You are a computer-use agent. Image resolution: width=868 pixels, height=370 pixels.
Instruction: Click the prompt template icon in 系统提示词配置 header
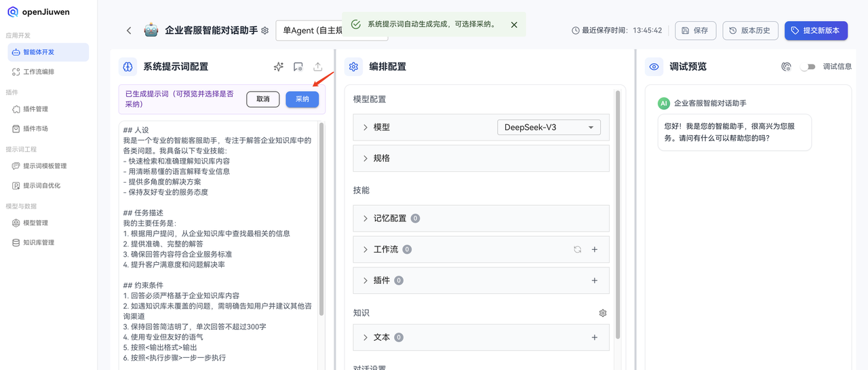point(298,67)
